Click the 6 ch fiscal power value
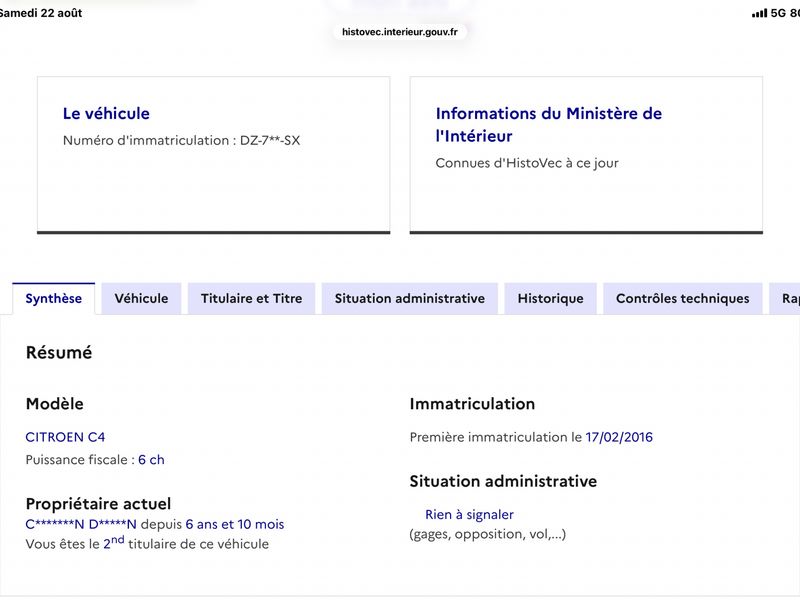The image size is (800, 600). (x=151, y=460)
